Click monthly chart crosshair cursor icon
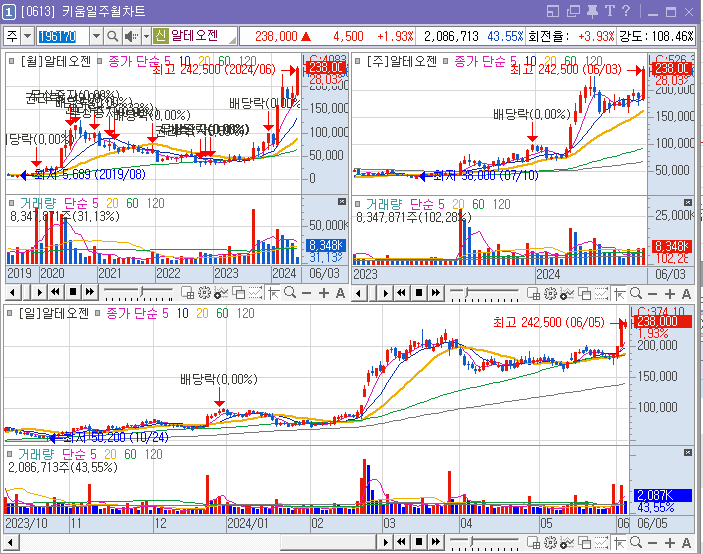The width and height of the screenshot is (703, 554). pos(273,293)
